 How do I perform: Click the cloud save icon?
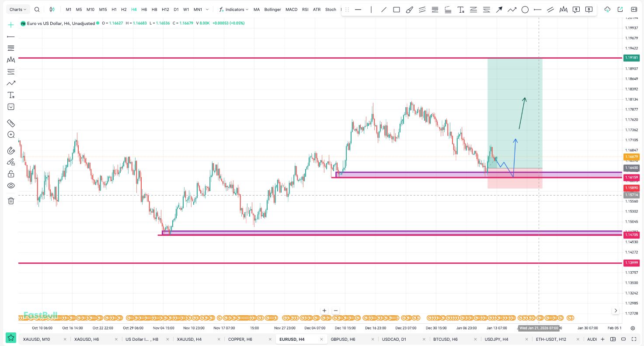click(607, 10)
